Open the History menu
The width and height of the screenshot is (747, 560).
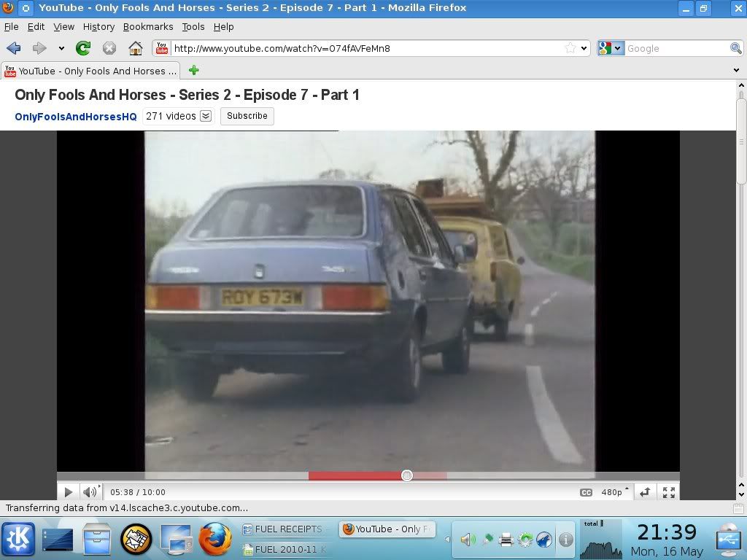click(98, 27)
